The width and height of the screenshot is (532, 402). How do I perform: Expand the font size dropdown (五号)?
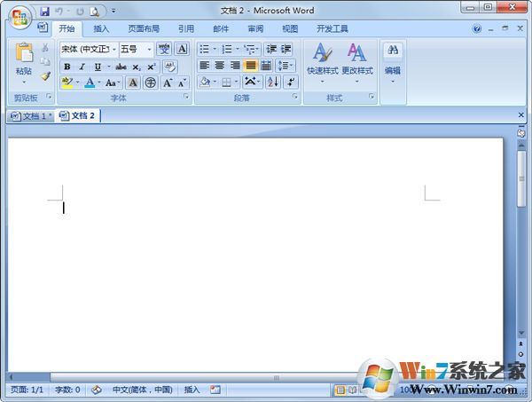(x=149, y=50)
